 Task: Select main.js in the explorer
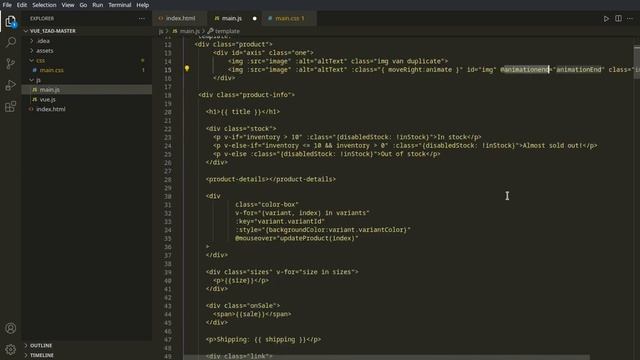point(87,90)
